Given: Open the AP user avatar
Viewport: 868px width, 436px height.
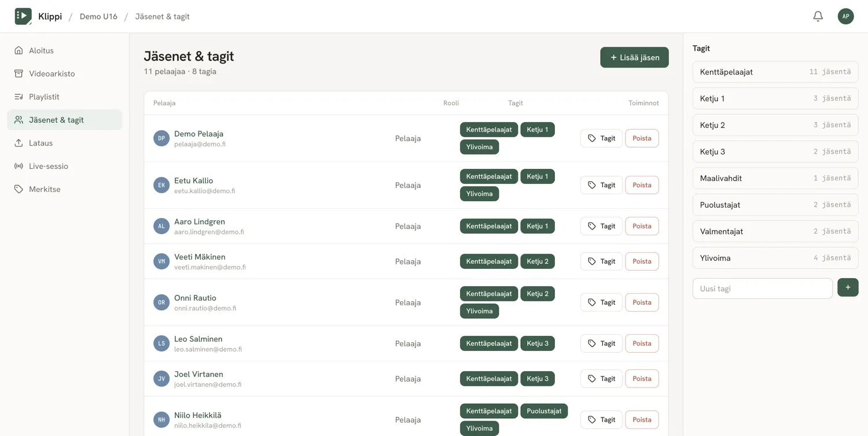Looking at the screenshot, I should click(845, 16).
